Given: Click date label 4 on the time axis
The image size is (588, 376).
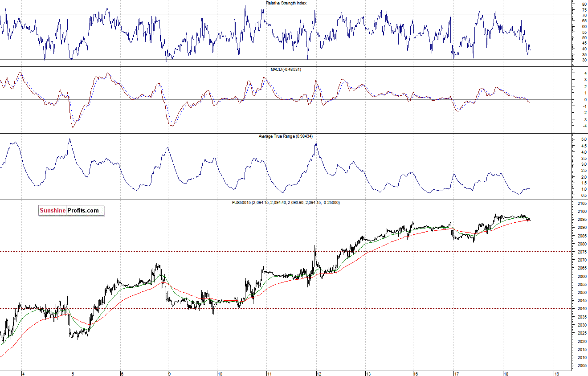Looking at the screenshot, I should click(23, 374).
